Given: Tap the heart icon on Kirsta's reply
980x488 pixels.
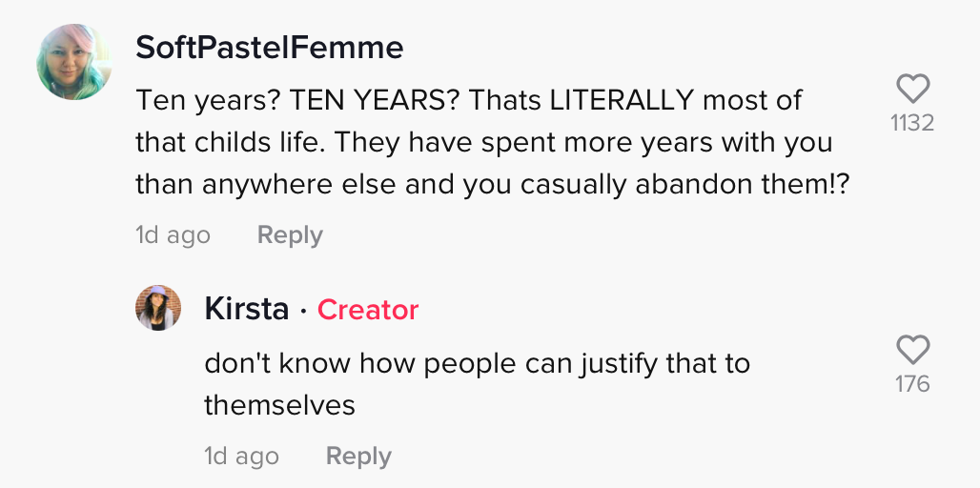Looking at the screenshot, I should [x=913, y=349].
